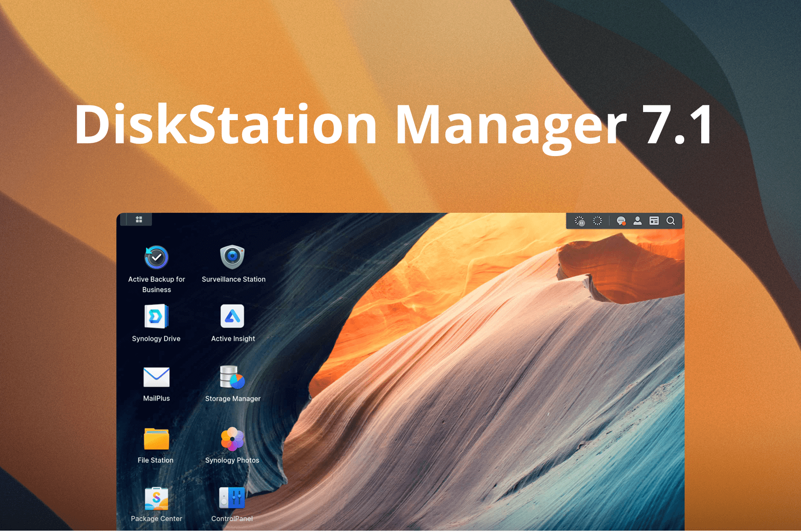This screenshot has width=801, height=532.
Task: Open the MailPlus envelope icon
Action: coord(157,377)
